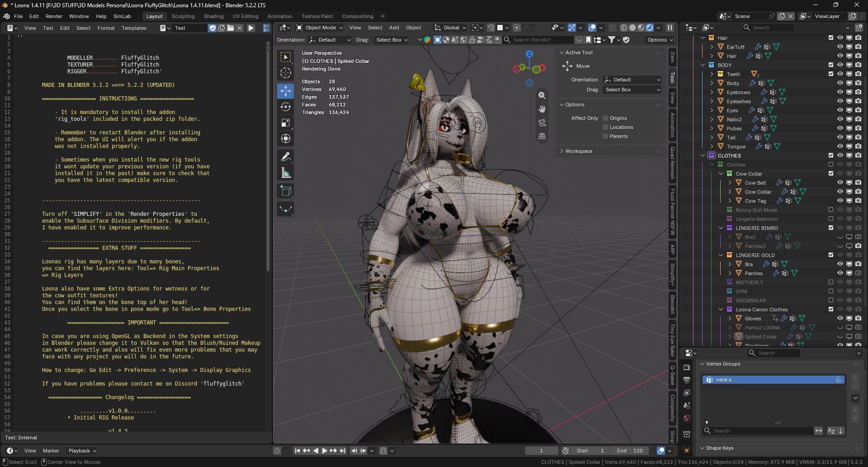Hide the Tongue object in viewport

pyautogui.click(x=840, y=147)
